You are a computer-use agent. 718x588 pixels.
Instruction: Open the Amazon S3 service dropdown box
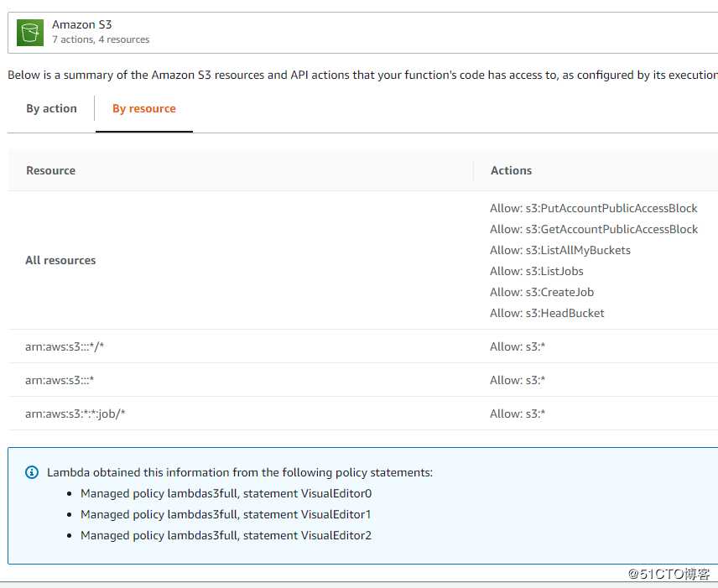(362, 33)
